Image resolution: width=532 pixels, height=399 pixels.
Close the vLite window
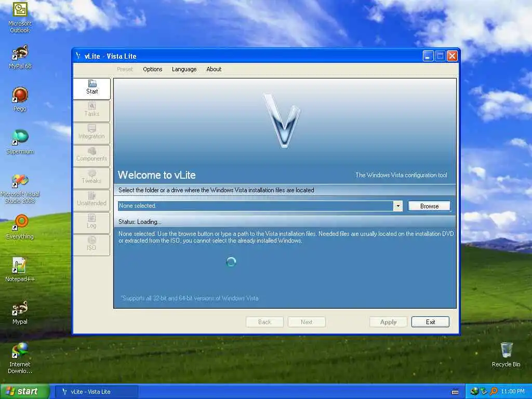[452, 56]
